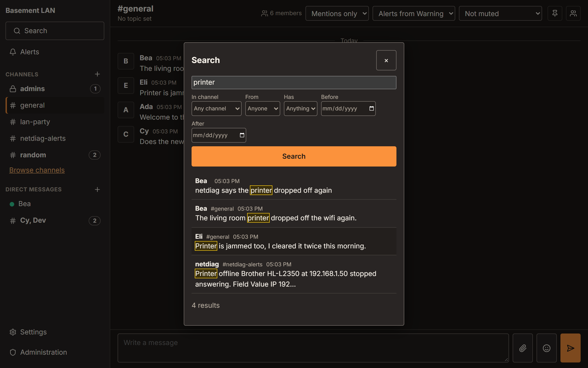Click the 6 members indicator

[x=281, y=13]
